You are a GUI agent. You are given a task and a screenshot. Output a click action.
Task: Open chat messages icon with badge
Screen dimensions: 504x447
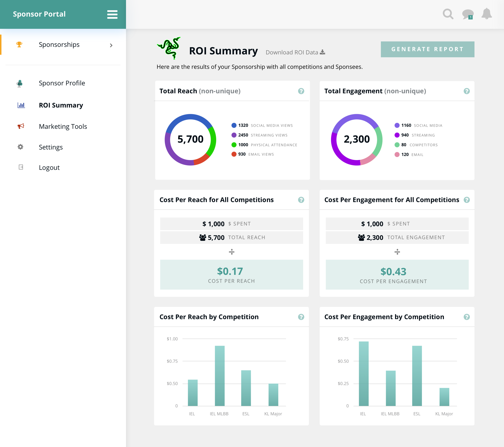pos(468,14)
